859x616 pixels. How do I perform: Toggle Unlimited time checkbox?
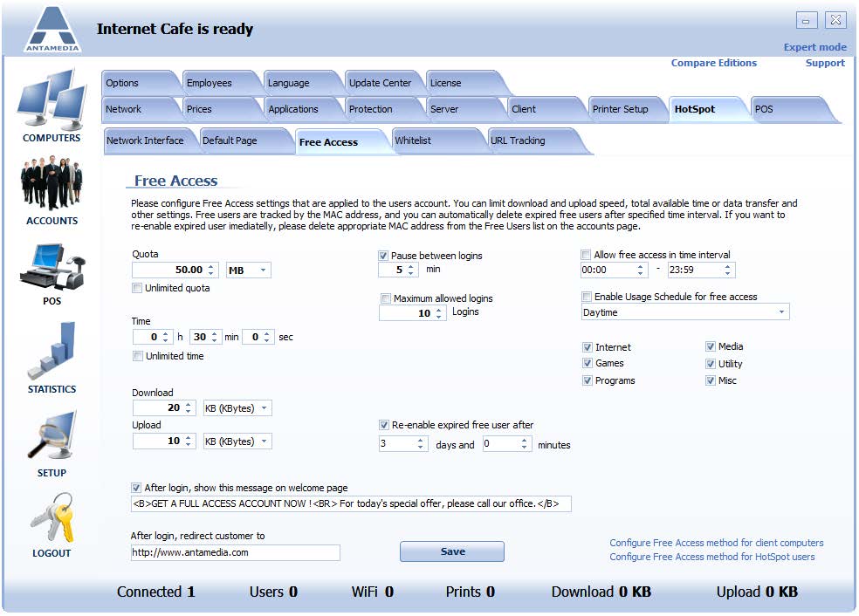pyautogui.click(x=138, y=356)
